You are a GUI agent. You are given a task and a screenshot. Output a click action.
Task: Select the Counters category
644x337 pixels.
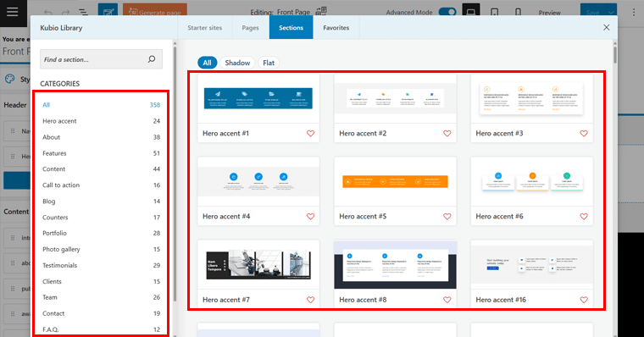point(101,217)
